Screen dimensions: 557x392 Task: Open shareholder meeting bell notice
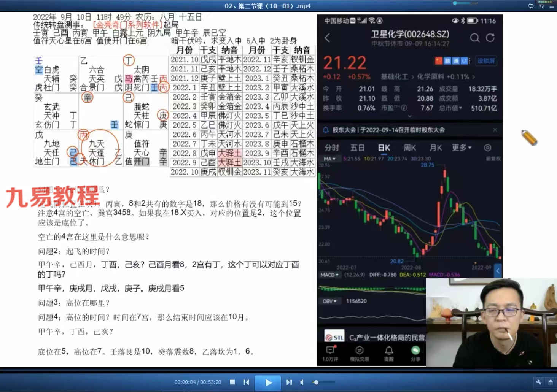[x=326, y=130]
